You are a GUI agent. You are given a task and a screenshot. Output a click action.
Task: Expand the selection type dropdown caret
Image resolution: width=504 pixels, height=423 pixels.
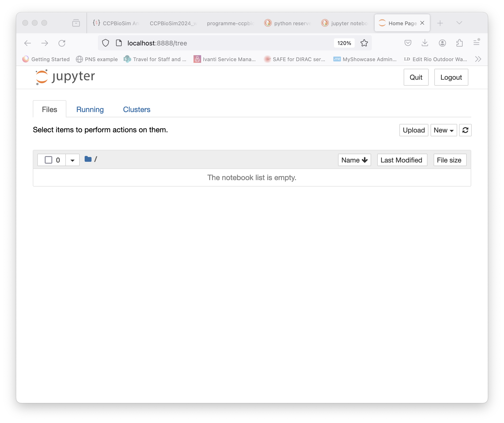click(x=73, y=160)
